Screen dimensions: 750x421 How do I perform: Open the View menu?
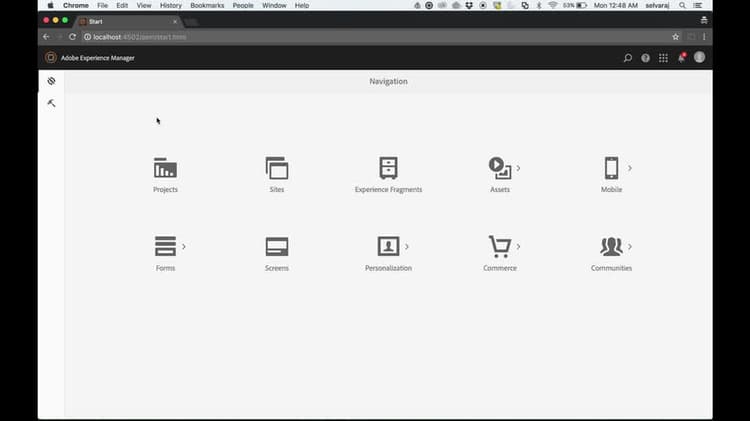(x=143, y=5)
